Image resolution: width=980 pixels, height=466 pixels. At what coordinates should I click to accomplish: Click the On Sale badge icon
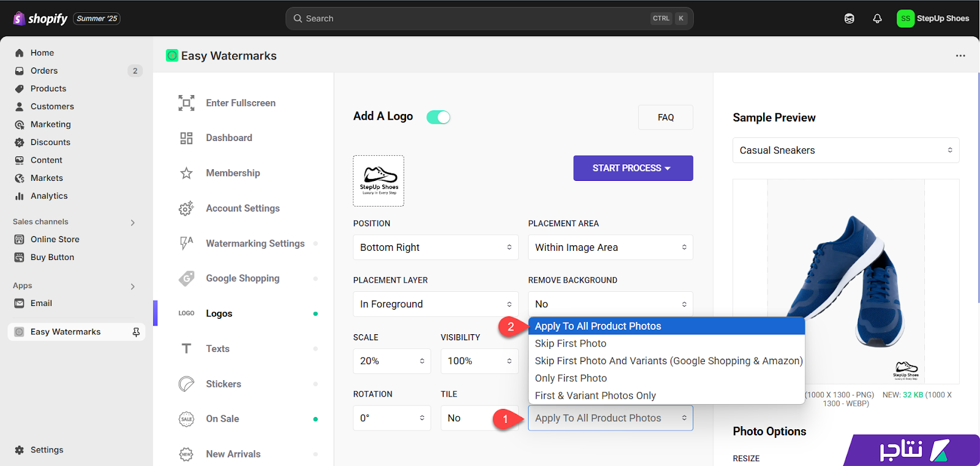coord(186,419)
